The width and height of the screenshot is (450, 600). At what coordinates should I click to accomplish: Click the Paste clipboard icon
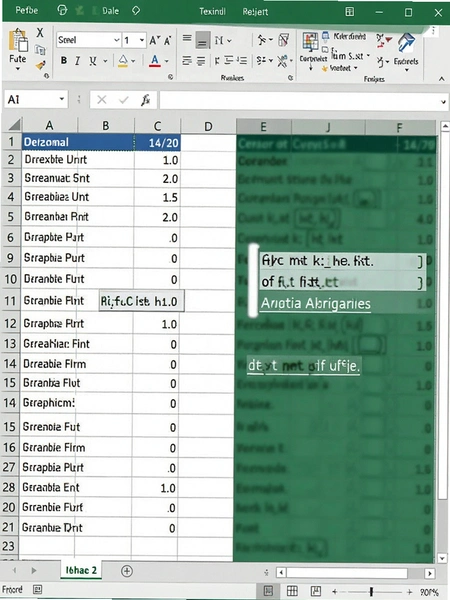coord(18,41)
